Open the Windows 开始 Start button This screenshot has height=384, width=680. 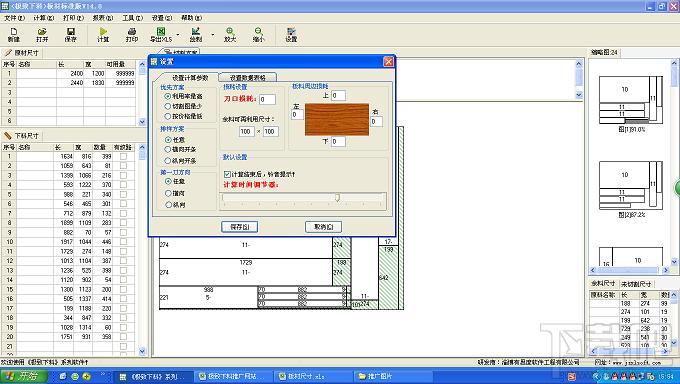click(23, 376)
